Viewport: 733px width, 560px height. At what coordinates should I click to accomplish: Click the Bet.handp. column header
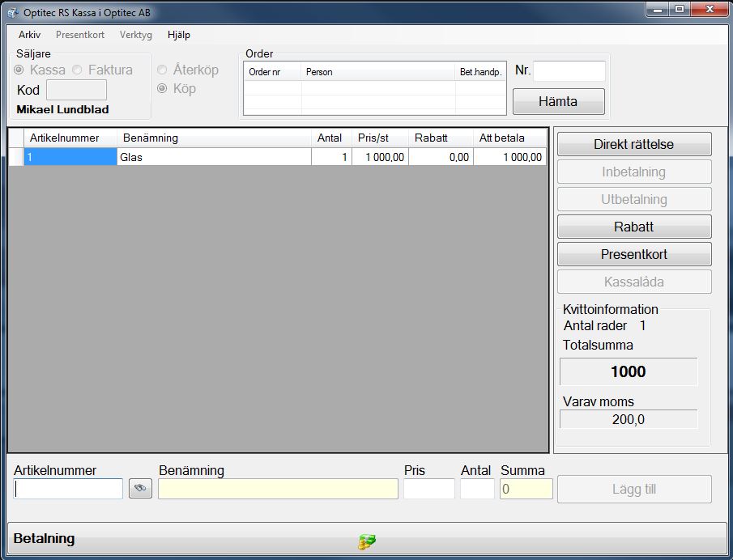click(480, 72)
